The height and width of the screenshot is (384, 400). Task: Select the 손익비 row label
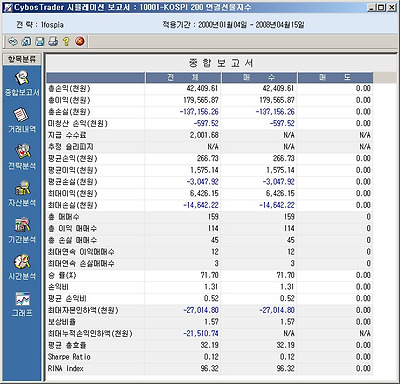coord(58,287)
